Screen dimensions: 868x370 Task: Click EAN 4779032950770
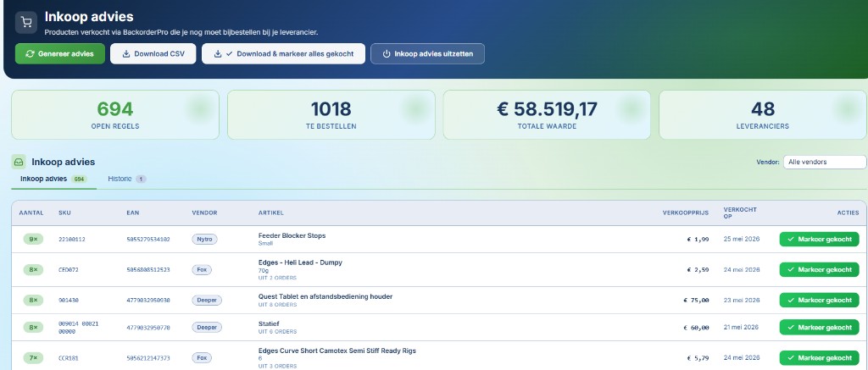(x=148, y=328)
